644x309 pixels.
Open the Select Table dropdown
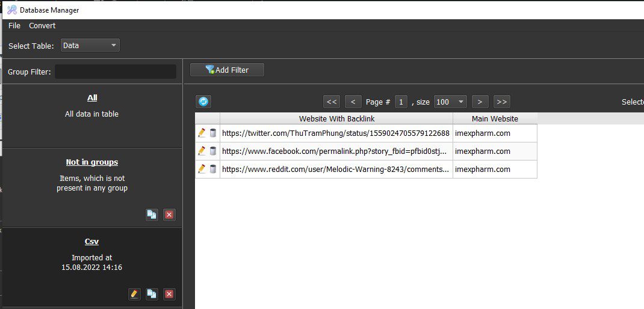(90, 46)
